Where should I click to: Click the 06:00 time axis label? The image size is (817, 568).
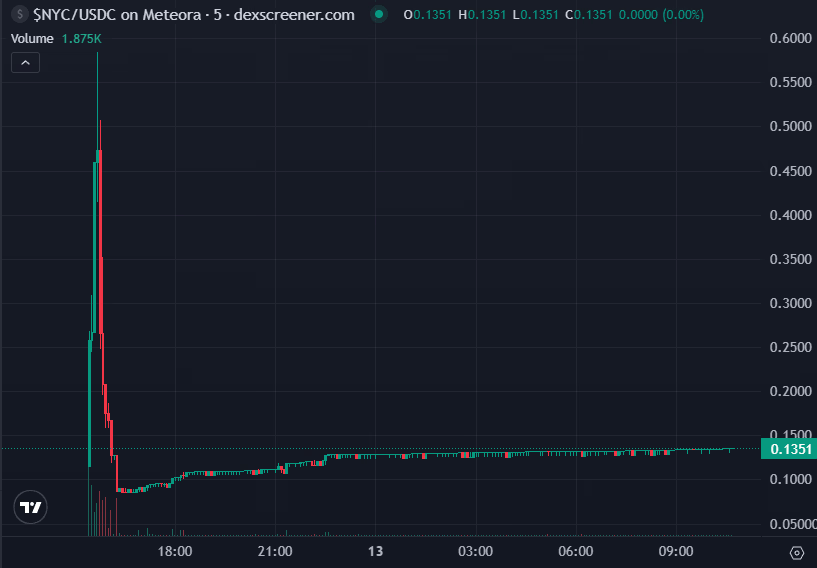[x=576, y=551]
